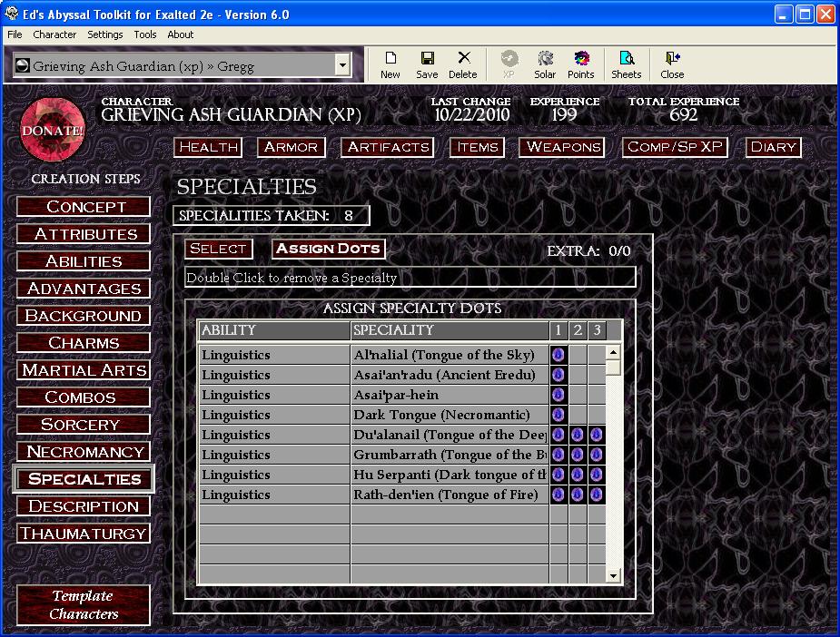Go to the Combos creation step

(84, 397)
